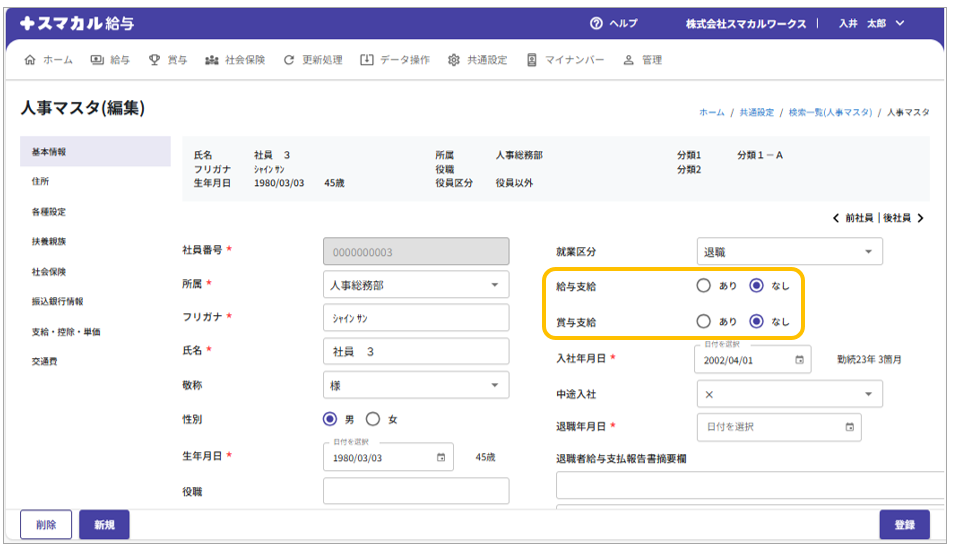Open the 所属 dropdown list
The width and height of the screenshot is (954, 551).
click(494, 285)
